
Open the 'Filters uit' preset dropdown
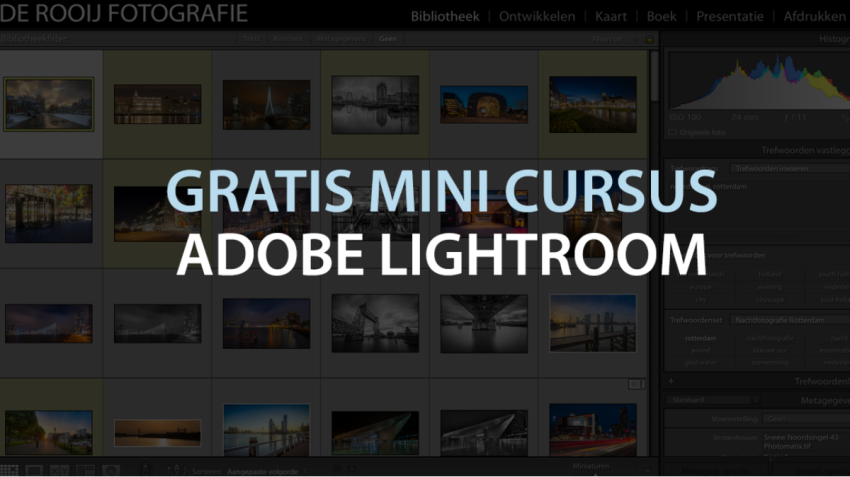pos(614,40)
